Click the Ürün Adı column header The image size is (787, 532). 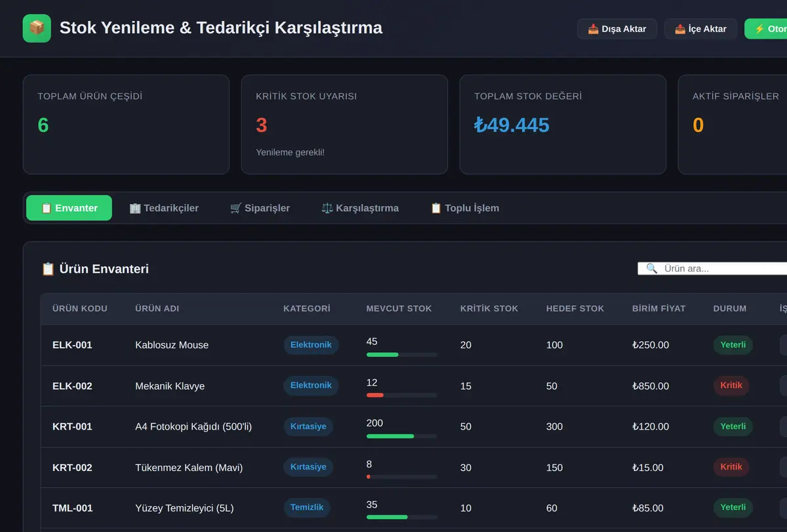click(157, 308)
